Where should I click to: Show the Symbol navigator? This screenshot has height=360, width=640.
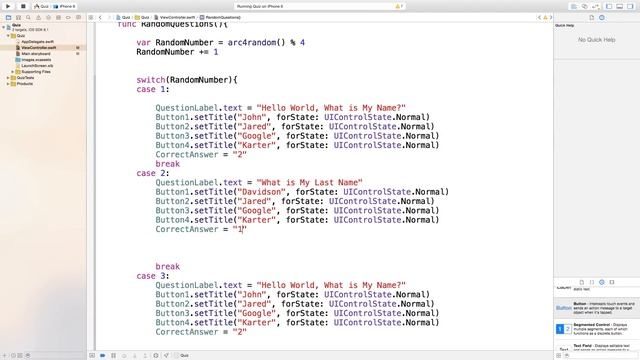[18, 18]
